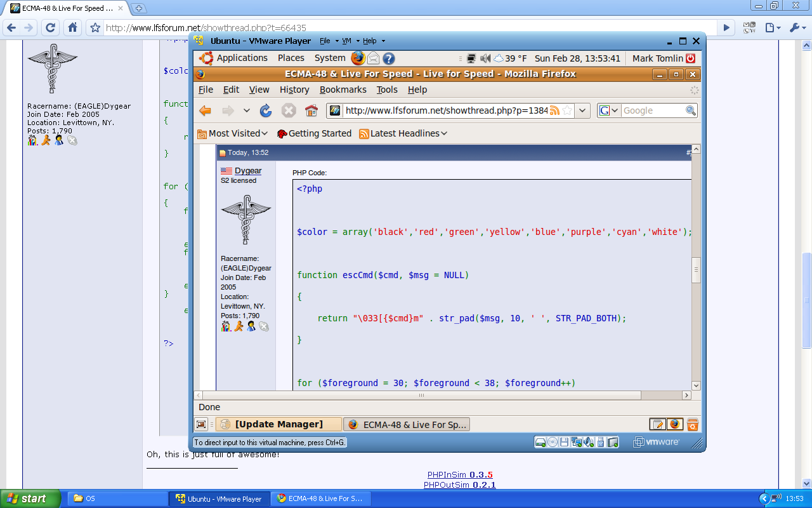Open Ubuntu Places menu
The image size is (812, 508).
tap(291, 58)
